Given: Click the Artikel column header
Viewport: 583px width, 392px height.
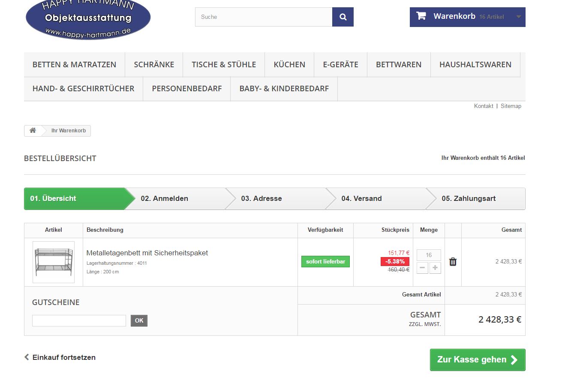Looking at the screenshot, I should tap(54, 230).
